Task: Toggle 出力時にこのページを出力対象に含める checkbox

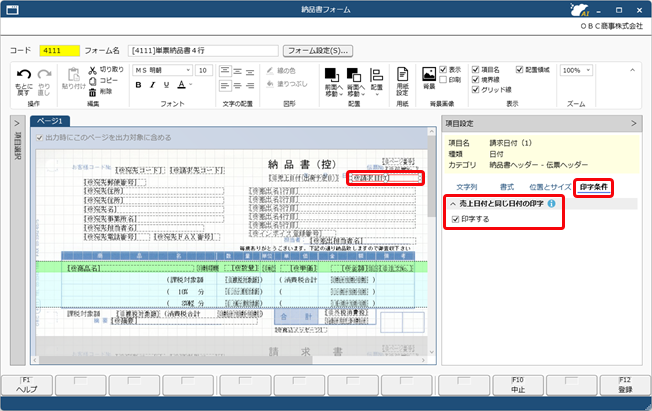Action: (x=40, y=138)
